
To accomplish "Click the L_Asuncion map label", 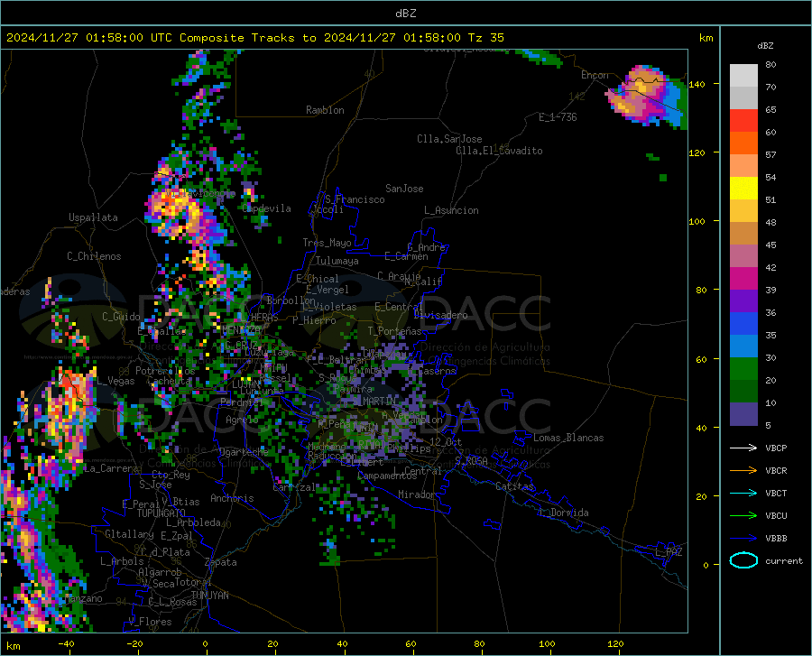I will (x=451, y=210).
